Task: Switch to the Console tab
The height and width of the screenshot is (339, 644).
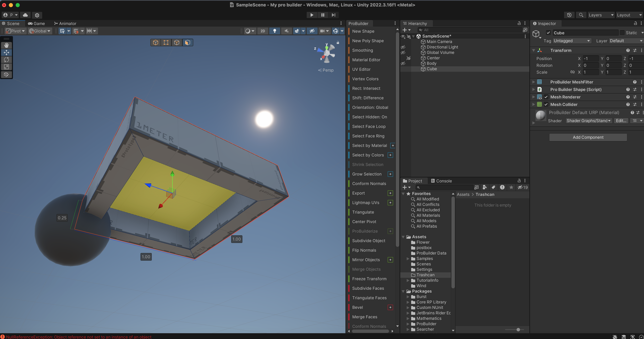Action: click(x=441, y=181)
